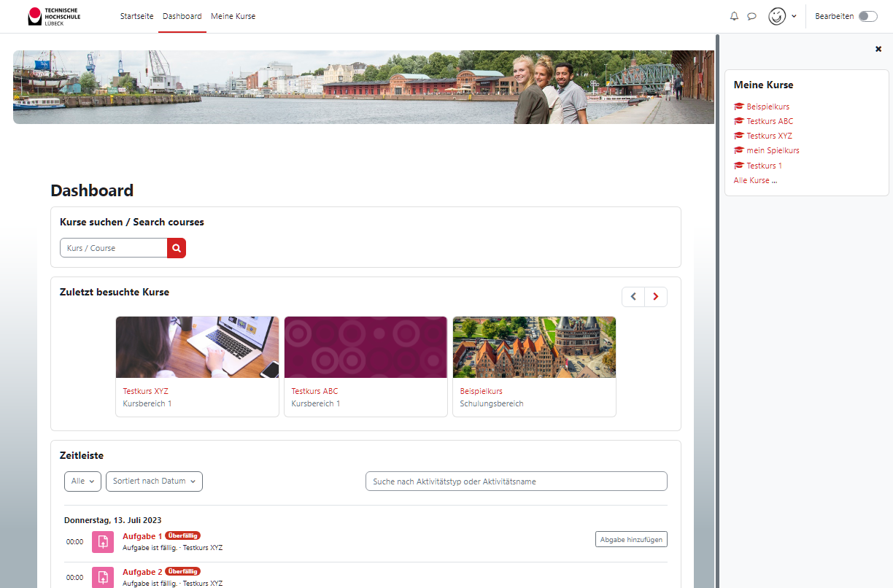Click the Alle Kurse ... link
The height and width of the screenshot is (588, 893).
tap(755, 180)
